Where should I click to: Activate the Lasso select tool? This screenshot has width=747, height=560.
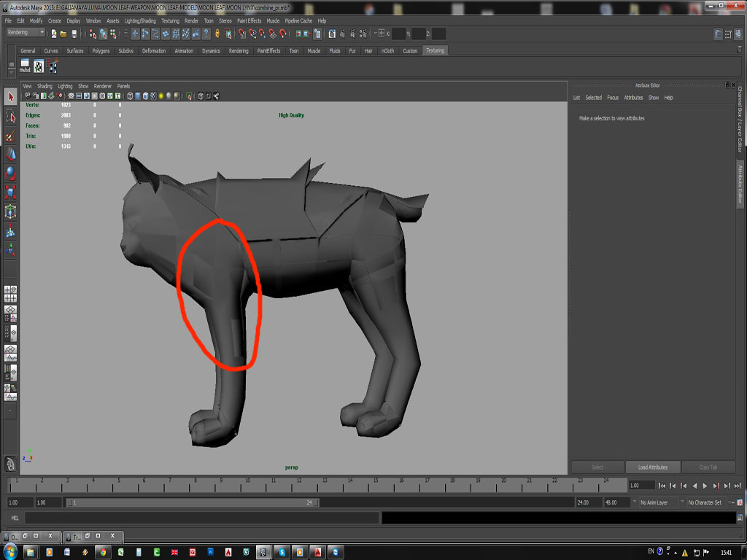(10, 116)
